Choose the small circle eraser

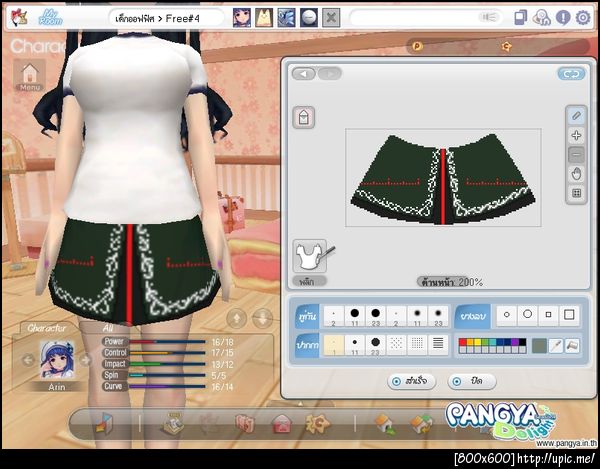(x=507, y=315)
